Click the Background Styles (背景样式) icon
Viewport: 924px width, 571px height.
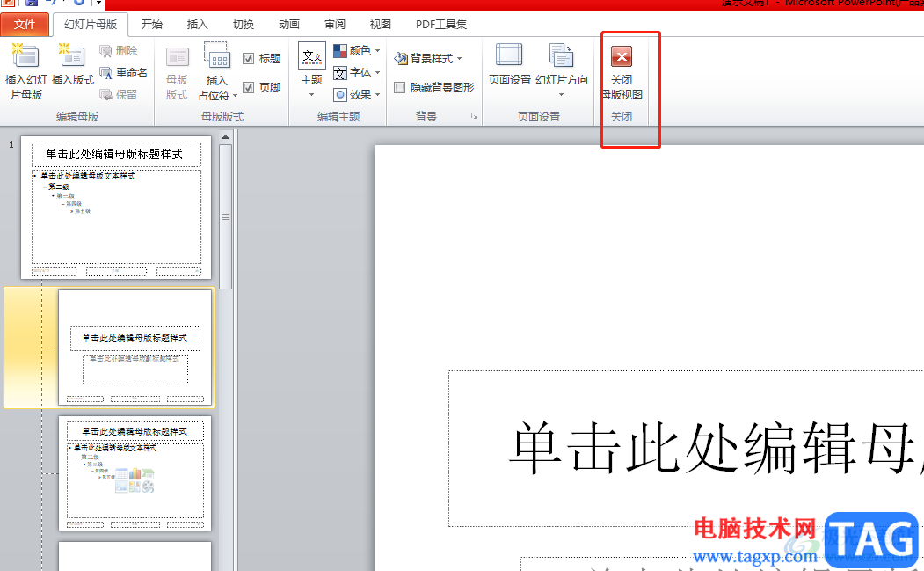[x=401, y=58]
